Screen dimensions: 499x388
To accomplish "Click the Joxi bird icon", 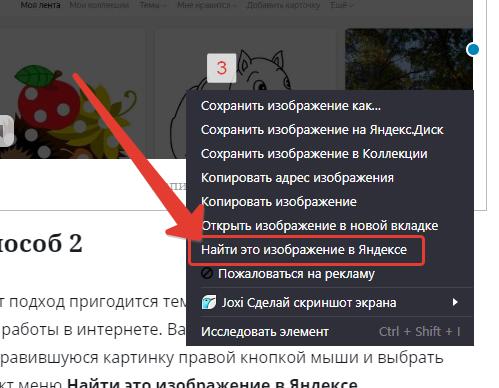I will pos(209,302).
